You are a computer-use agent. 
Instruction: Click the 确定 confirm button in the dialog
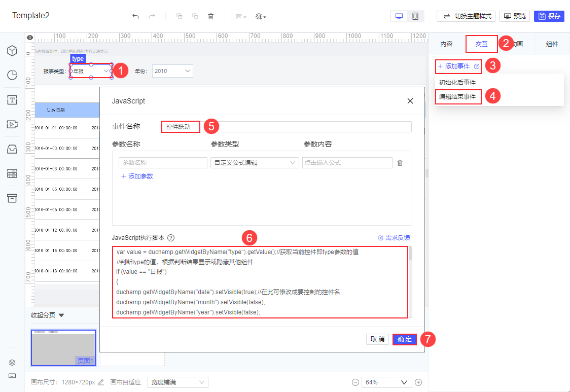click(x=404, y=339)
